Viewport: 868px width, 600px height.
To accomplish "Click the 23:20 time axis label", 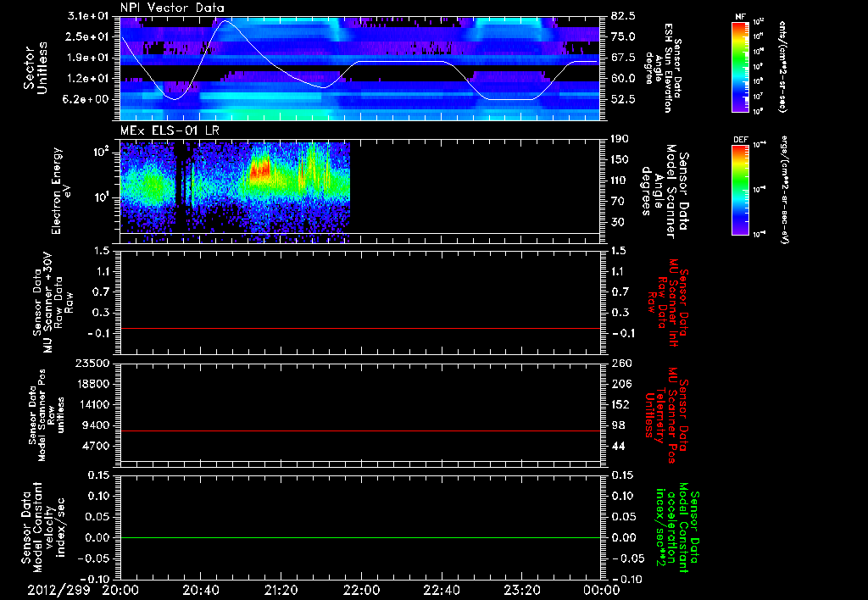I will 521,591.
